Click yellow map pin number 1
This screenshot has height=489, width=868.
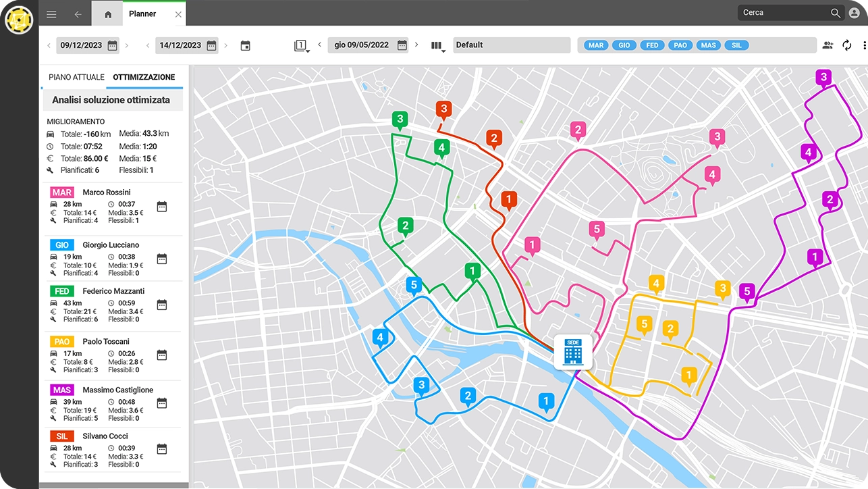(688, 376)
